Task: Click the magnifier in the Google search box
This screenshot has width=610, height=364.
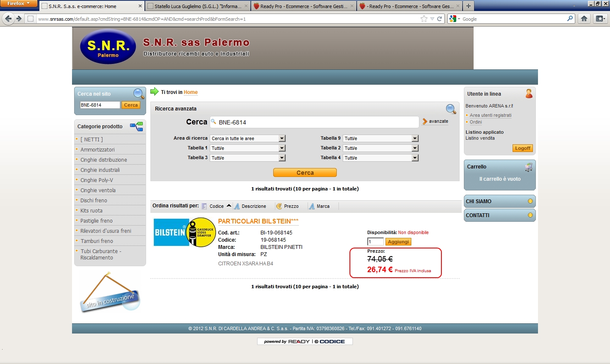Action: click(x=570, y=19)
